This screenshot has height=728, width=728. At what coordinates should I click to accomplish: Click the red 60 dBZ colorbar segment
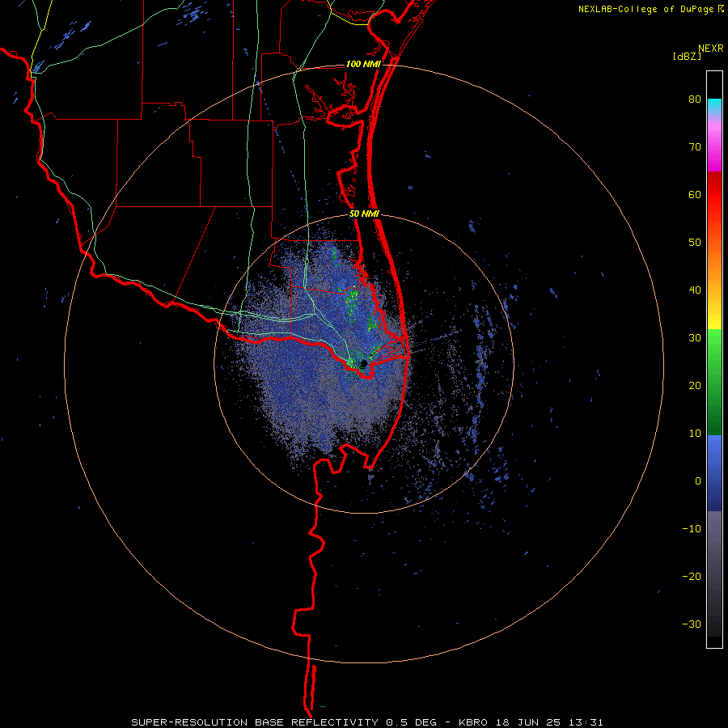click(x=714, y=194)
